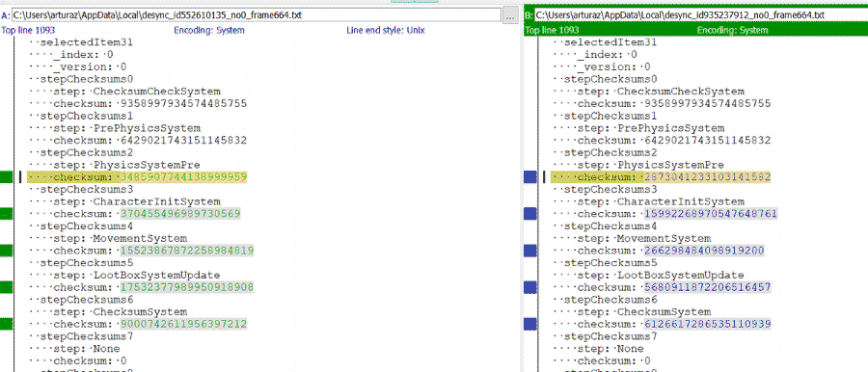Click 'step: CharacterInitSystem' line in pane B
This screenshot has width=868, height=372.
tap(660, 201)
